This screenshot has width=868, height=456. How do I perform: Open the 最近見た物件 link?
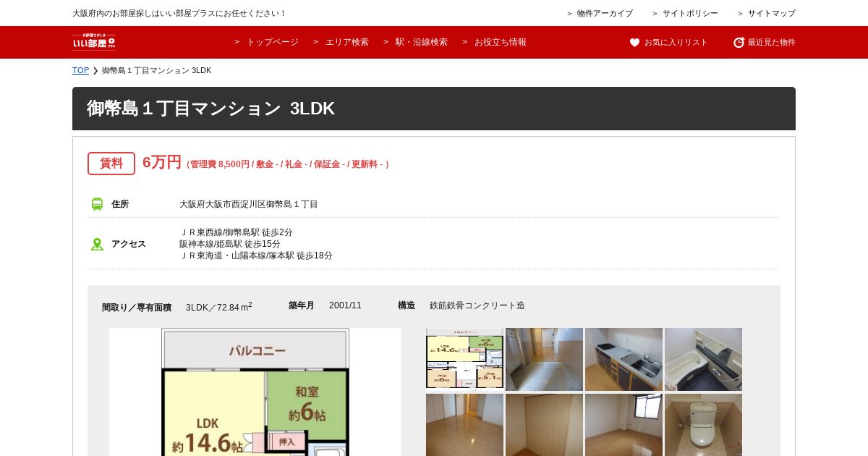pyautogui.click(x=772, y=43)
